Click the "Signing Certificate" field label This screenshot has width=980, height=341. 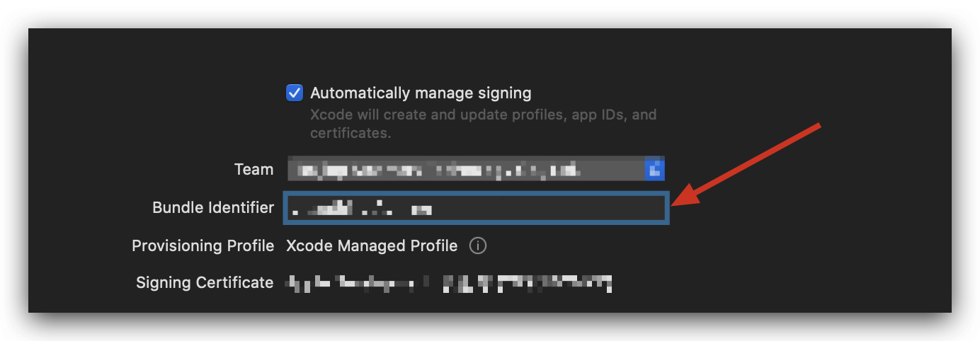tap(205, 283)
